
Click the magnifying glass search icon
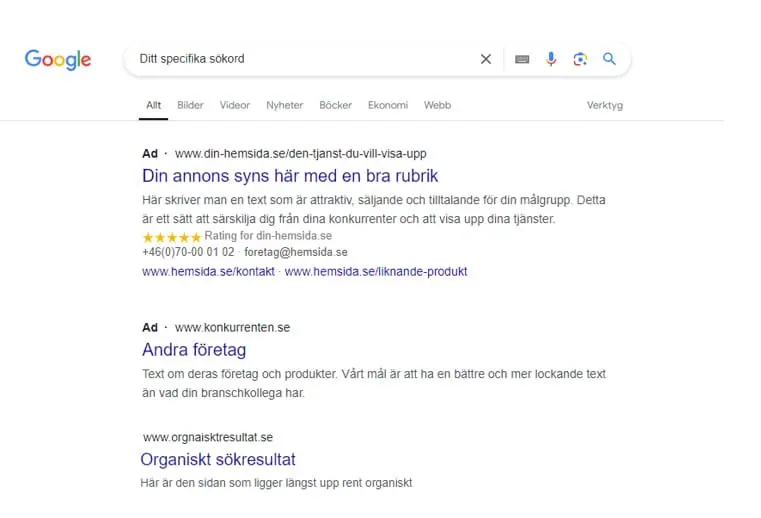[609, 59]
